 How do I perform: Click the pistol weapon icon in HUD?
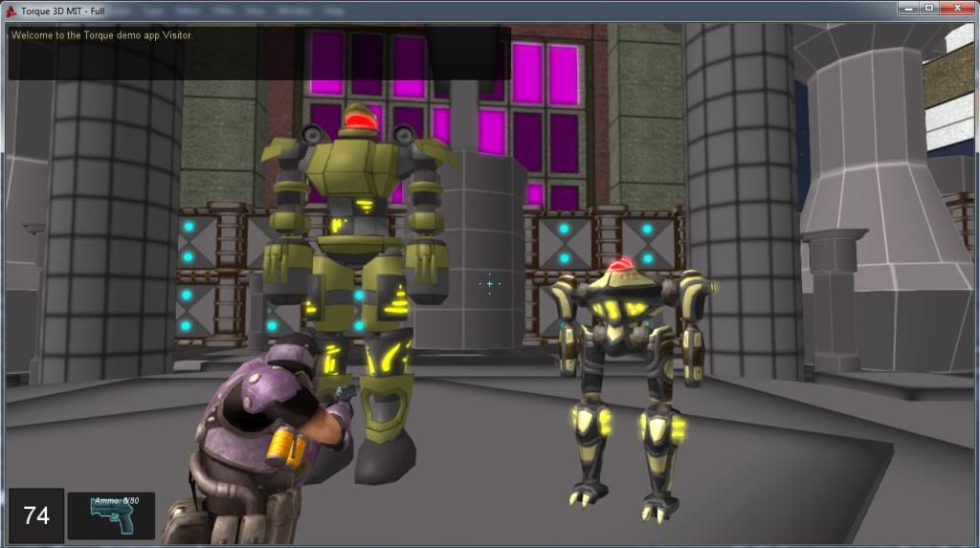pos(110,519)
